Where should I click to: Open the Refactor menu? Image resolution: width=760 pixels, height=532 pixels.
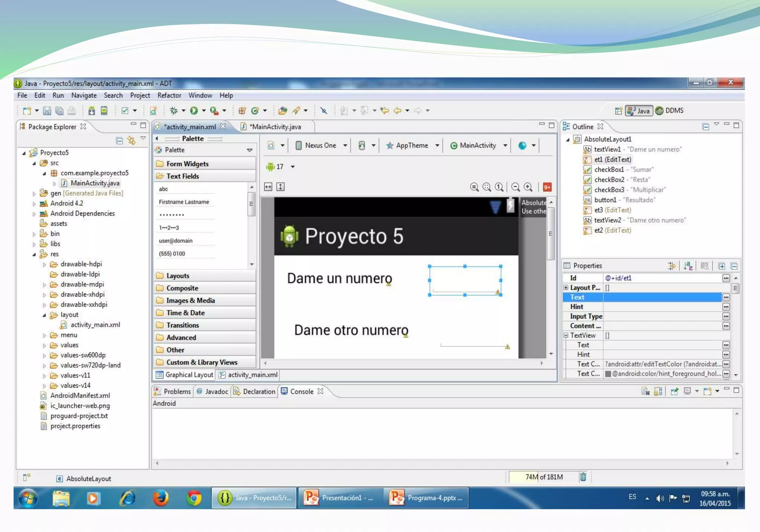(x=169, y=95)
